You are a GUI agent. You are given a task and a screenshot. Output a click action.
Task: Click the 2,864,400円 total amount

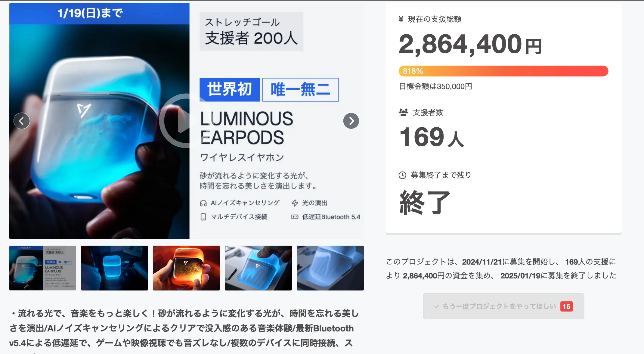pyautogui.click(x=470, y=45)
